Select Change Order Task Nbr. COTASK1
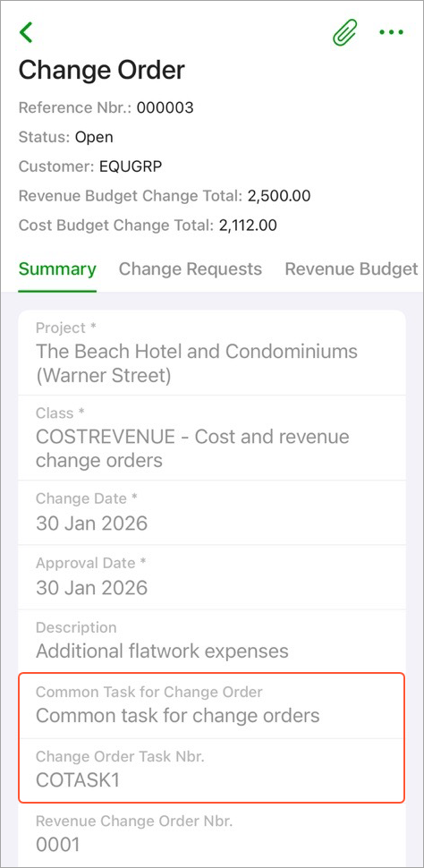Viewport: 424px width, 868px height. [212, 770]
